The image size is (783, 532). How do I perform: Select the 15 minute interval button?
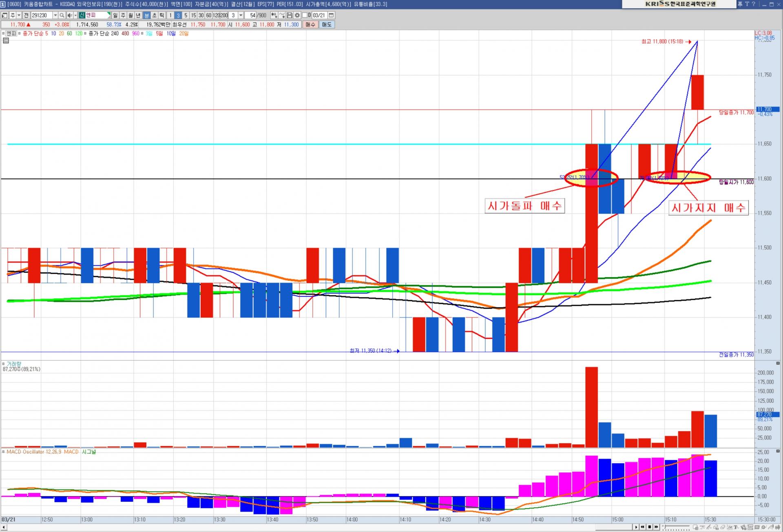193,15
